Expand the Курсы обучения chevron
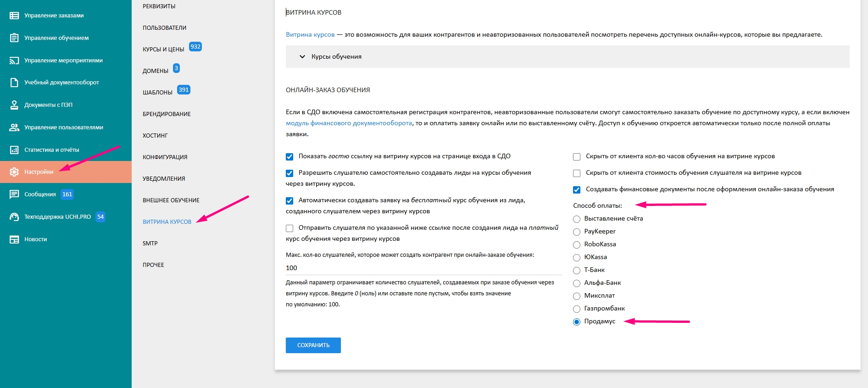 pyautogui.click(x=302, y=57)
